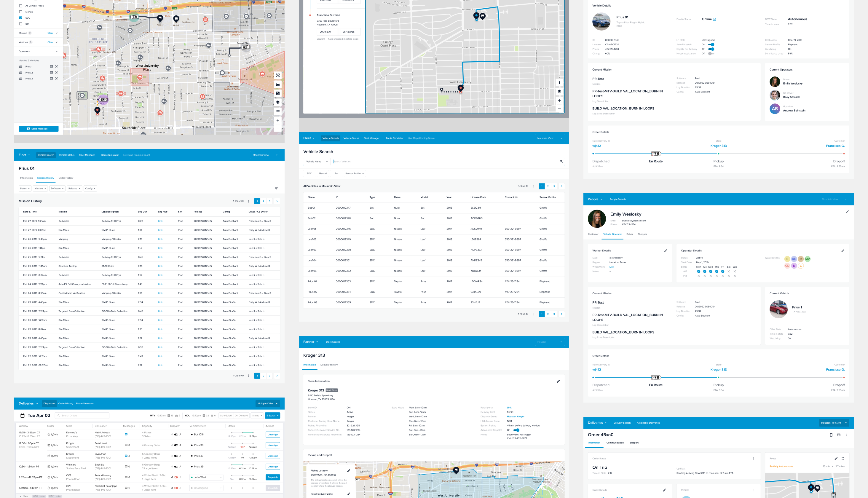Click car icon in left map controls

pyautogui.click(x=278, y=84)
